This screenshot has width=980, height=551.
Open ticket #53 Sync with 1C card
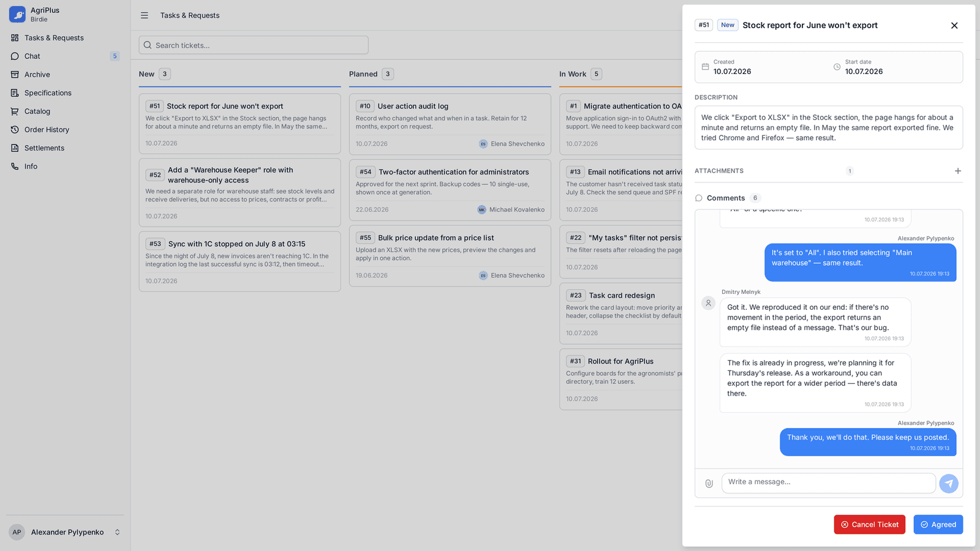point(239,261)
